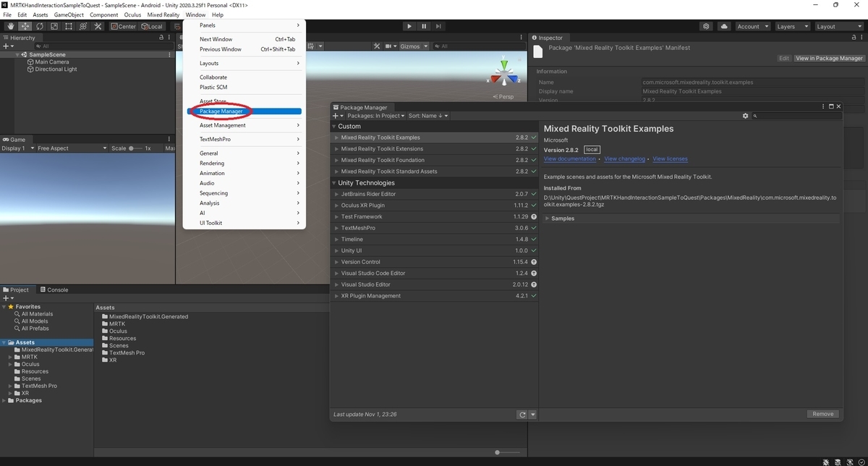Click the Pause button
The height and width of the screenshot is (466, 868).
pos(424,26)
